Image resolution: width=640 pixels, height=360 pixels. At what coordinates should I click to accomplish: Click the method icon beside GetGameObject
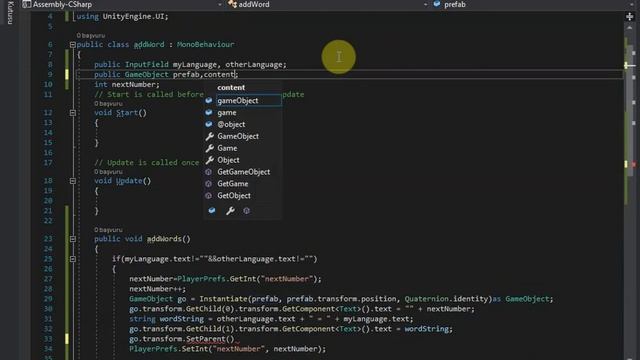[209, 172]
